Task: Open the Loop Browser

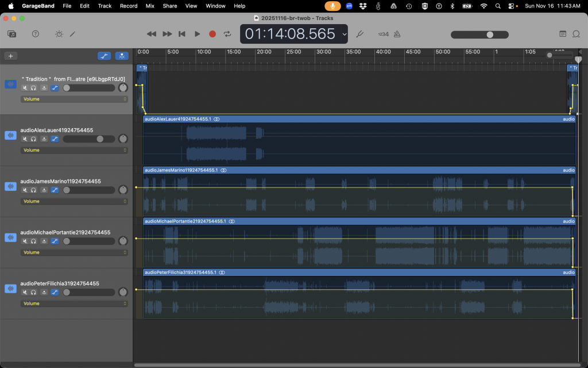Action: [577, 34]
